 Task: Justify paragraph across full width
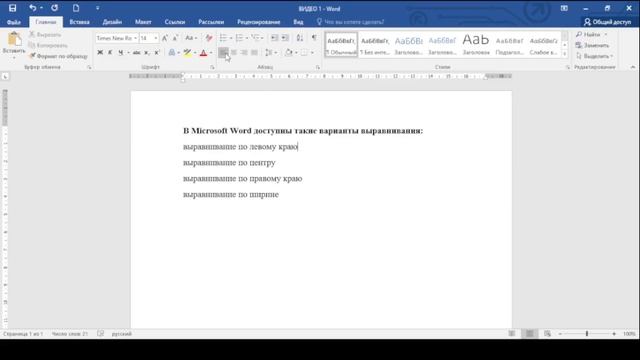point(254,53)
